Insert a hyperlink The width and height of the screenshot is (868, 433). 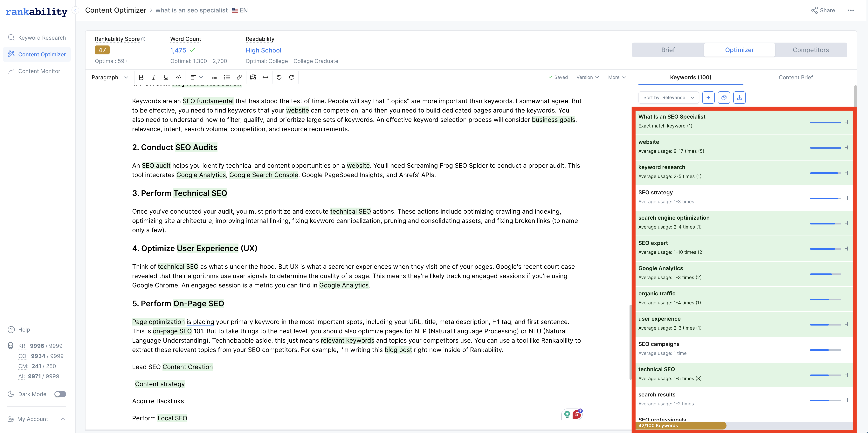click(x=239, y=77)
